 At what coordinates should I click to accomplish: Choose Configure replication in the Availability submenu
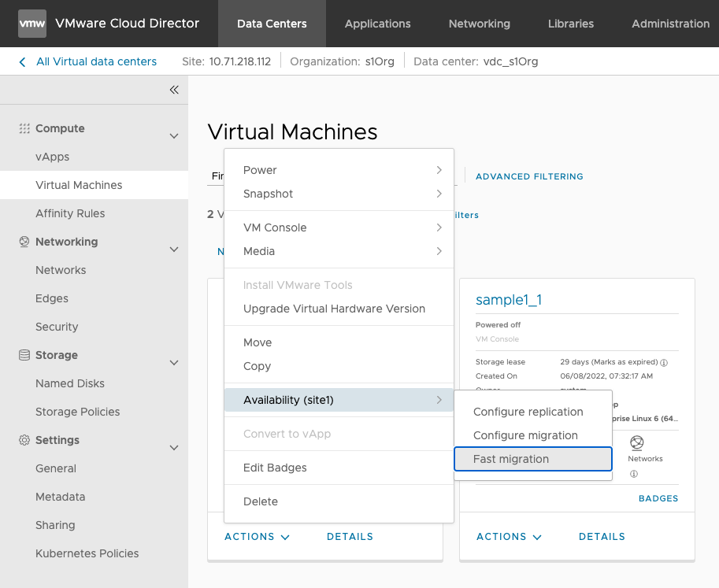point(528,412)
